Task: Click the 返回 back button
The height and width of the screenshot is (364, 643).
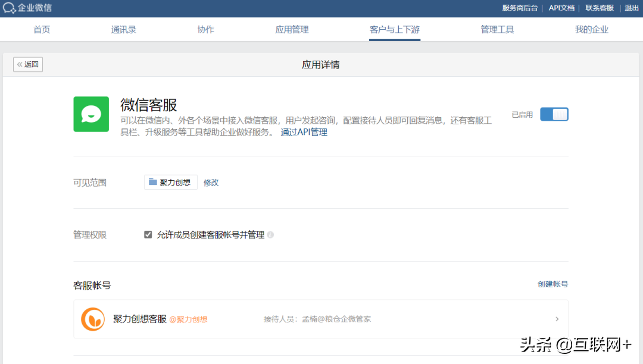Action: [28, 64]
